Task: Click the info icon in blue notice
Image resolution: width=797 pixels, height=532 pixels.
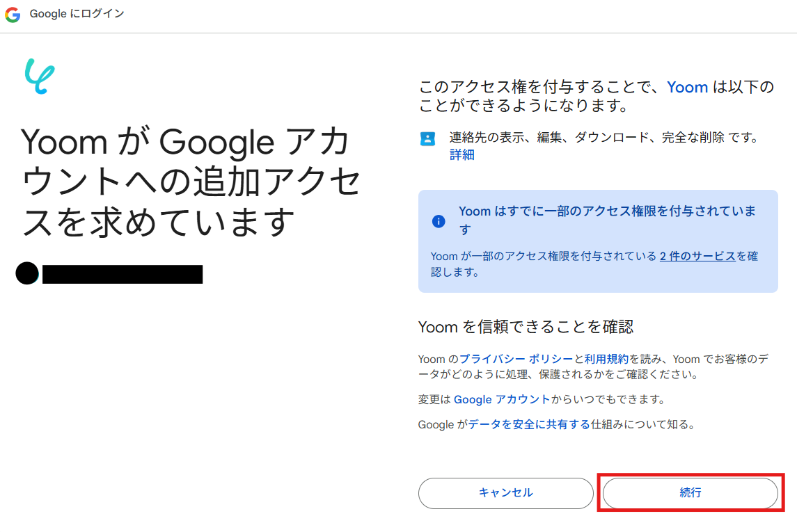Action: 439,221
